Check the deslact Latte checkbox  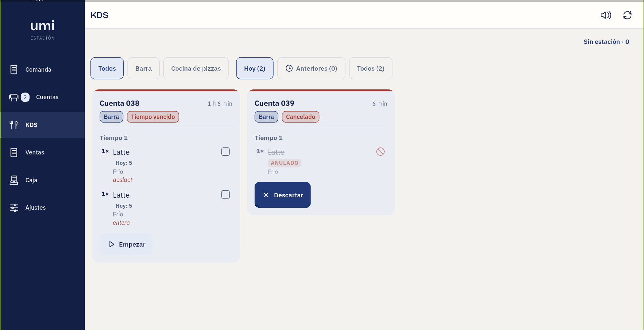(225, 152)
